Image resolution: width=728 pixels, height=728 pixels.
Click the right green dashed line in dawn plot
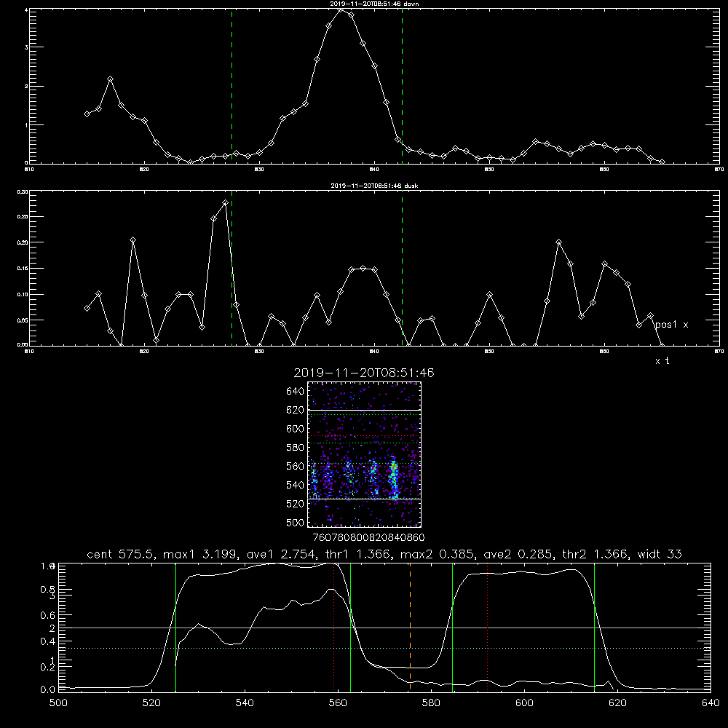click(402, 87)
